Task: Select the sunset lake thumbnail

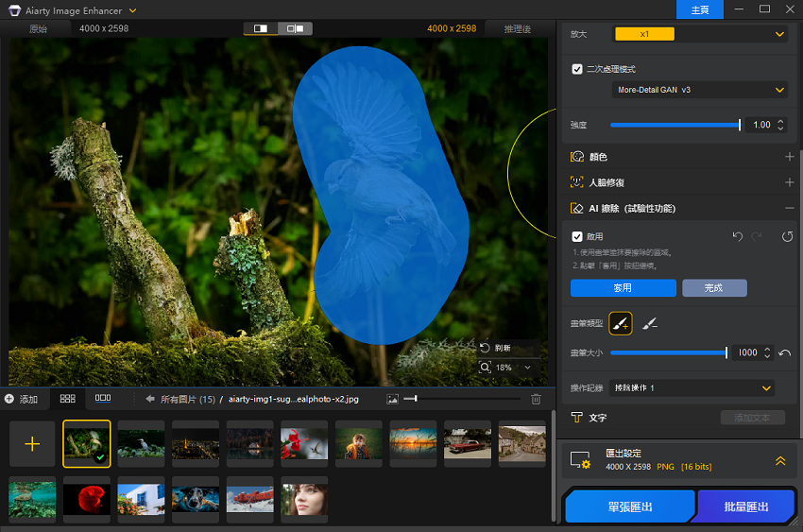Action: (413, 443)
